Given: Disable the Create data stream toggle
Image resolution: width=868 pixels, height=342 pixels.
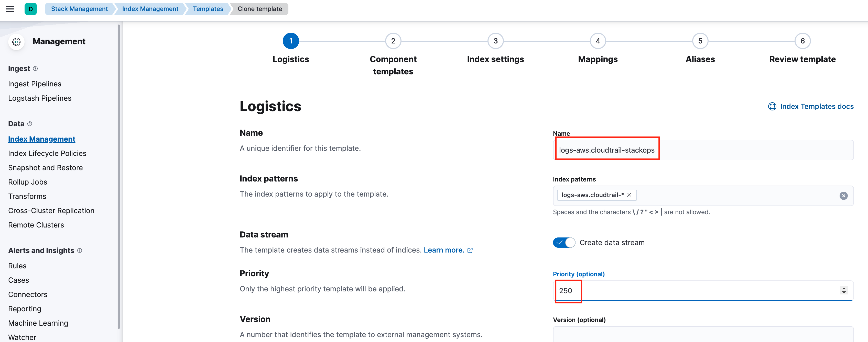Looking at the screenshot, I should pyautogui.click(x=563, y=242).
